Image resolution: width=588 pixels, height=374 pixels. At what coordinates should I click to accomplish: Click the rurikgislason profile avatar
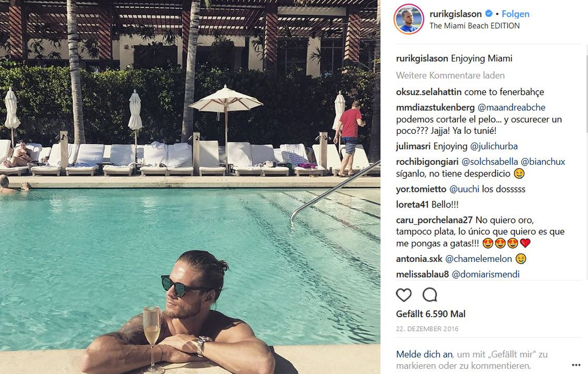coord(409,19)
